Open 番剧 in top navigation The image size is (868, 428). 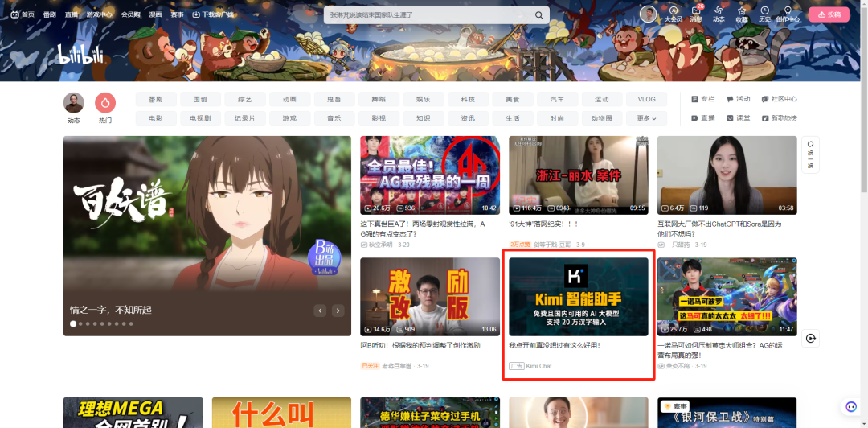(49, 14)
